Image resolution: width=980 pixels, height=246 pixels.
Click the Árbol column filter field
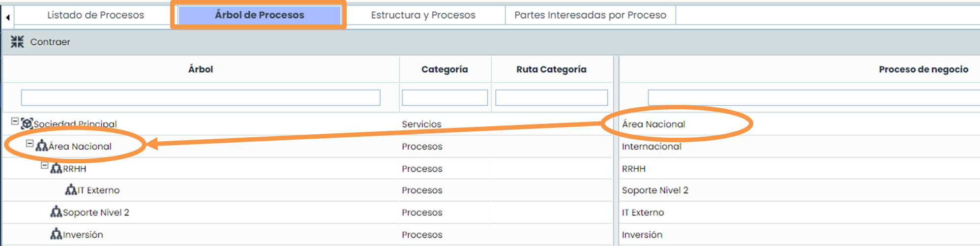tap(201, 97)
